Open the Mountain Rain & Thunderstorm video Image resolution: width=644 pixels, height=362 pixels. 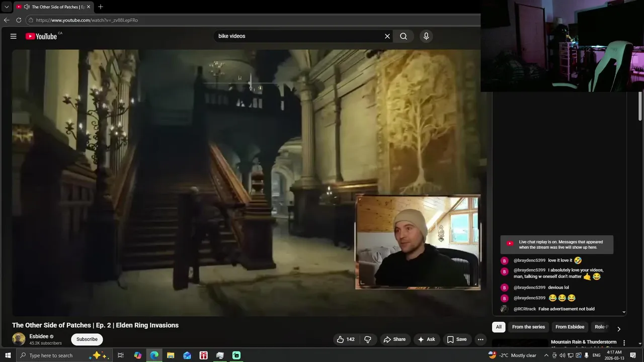pos(584,342)
